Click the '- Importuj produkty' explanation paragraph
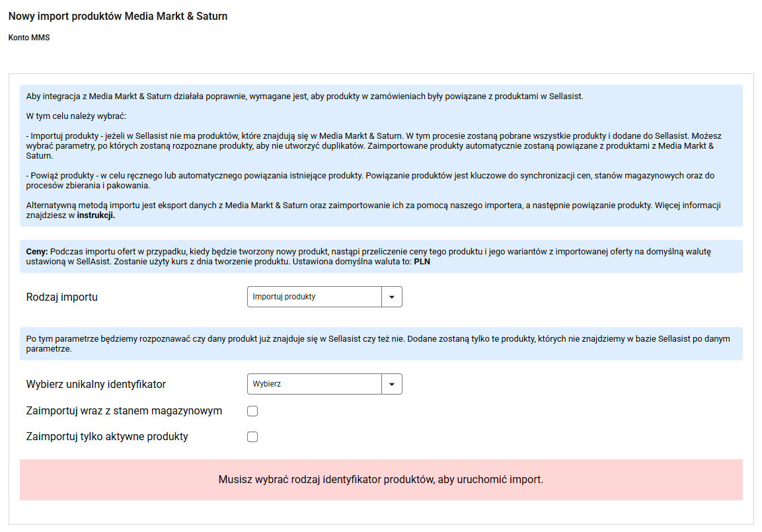762x532 pixels. [373, 146]
